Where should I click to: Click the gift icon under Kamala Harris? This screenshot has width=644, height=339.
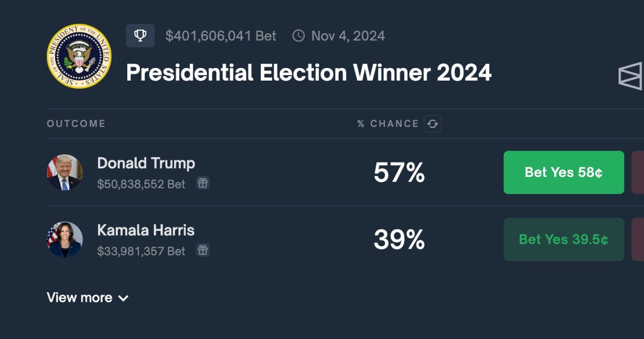pos(203,250)
